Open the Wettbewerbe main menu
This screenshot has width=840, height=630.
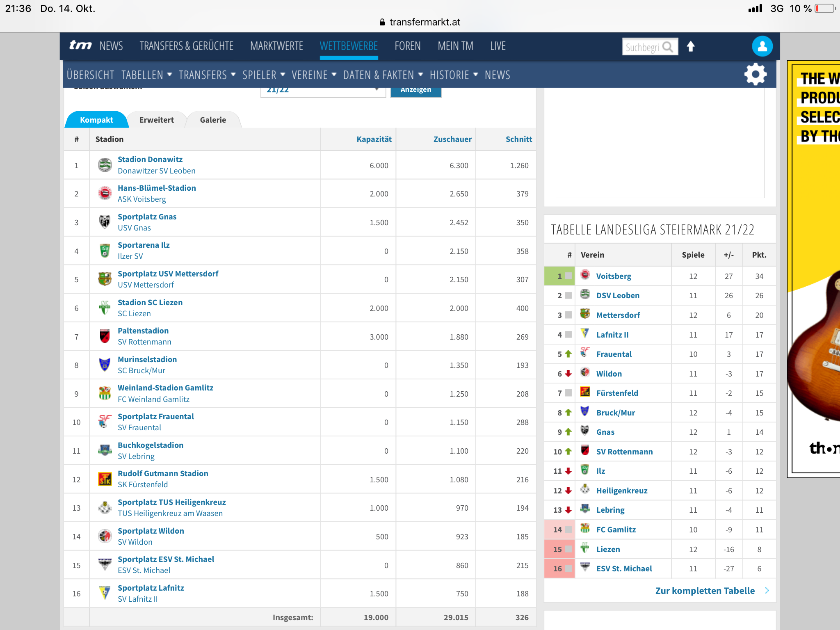click(349, 46)
